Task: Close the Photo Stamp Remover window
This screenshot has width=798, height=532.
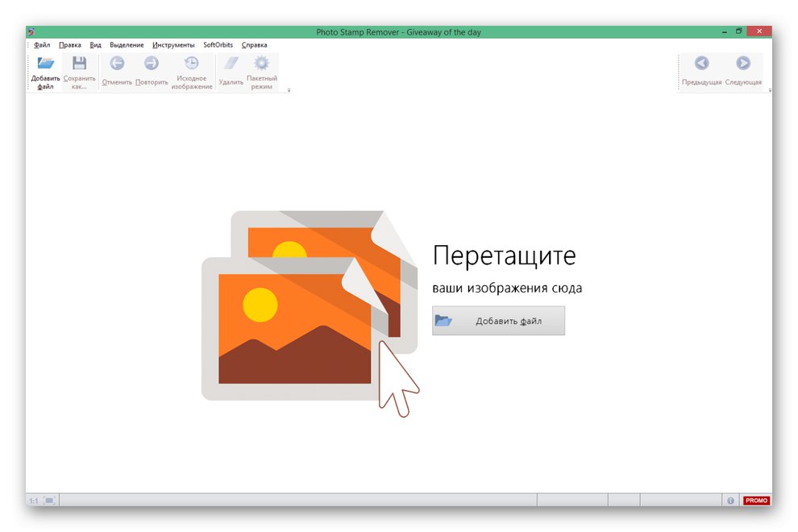Action: [759, 31]
